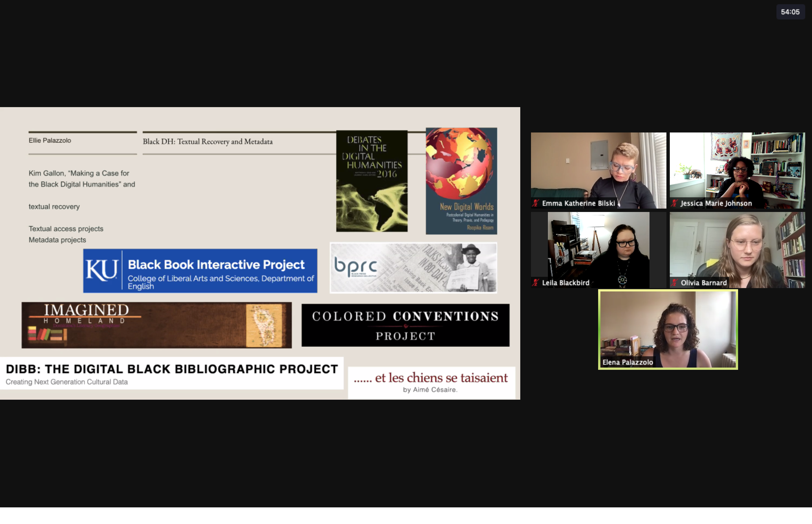Click the Debates in the Digital Humanities 2016 cover

pyautogui.click(x=372, y=181)
